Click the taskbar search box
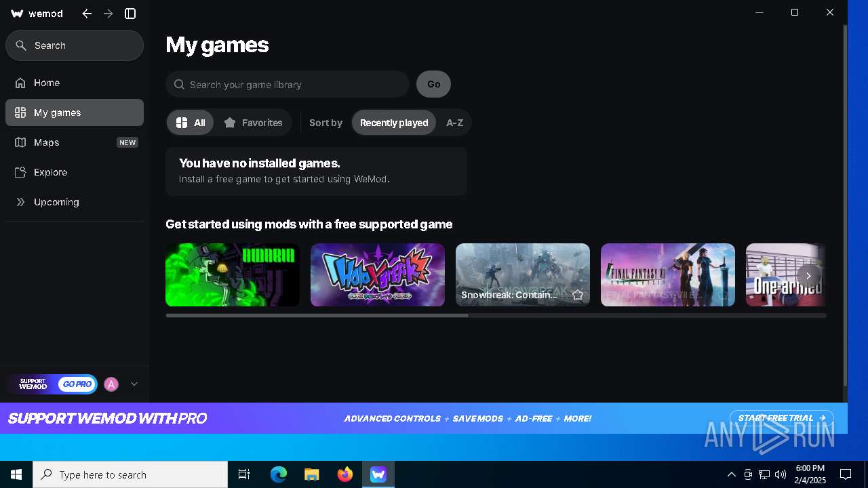The height and width of the screenshot is (488, 868). point(130,474)
